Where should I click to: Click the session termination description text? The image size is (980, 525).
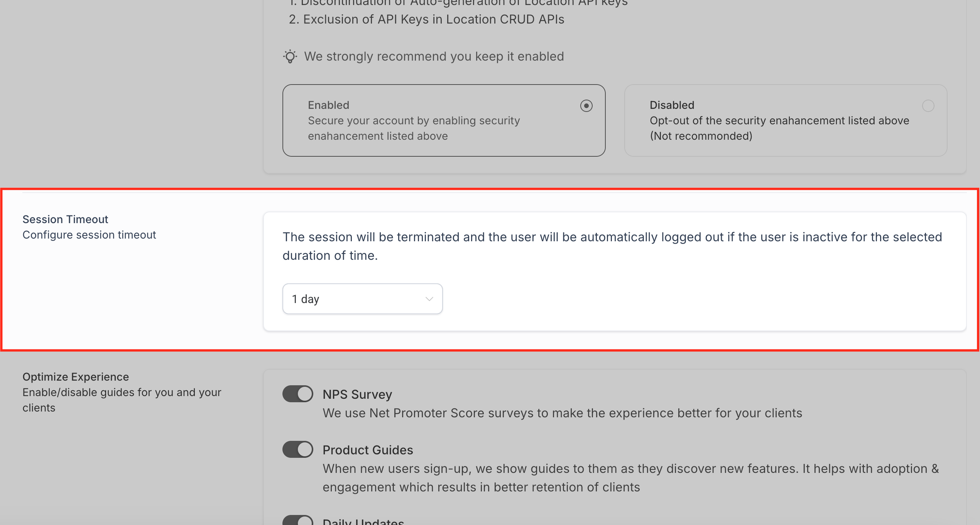coord(612,246)
